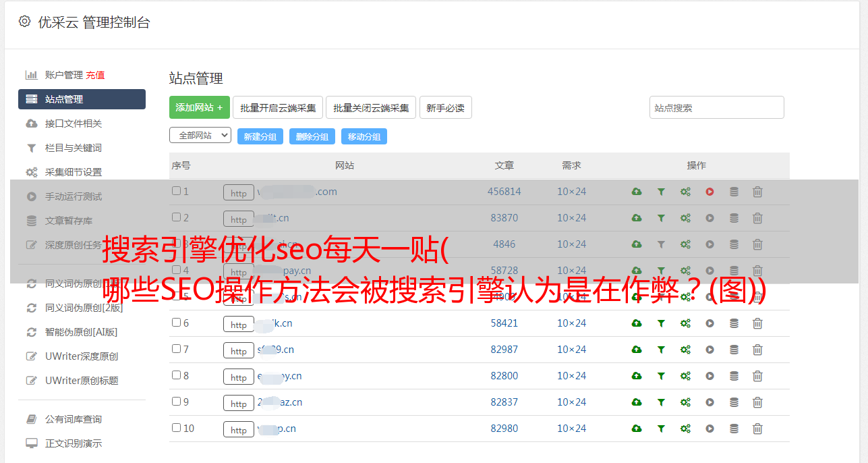This screenshot has width=868, height=463.
Task: Click the 新建分组 button
Action: (260, 136)
